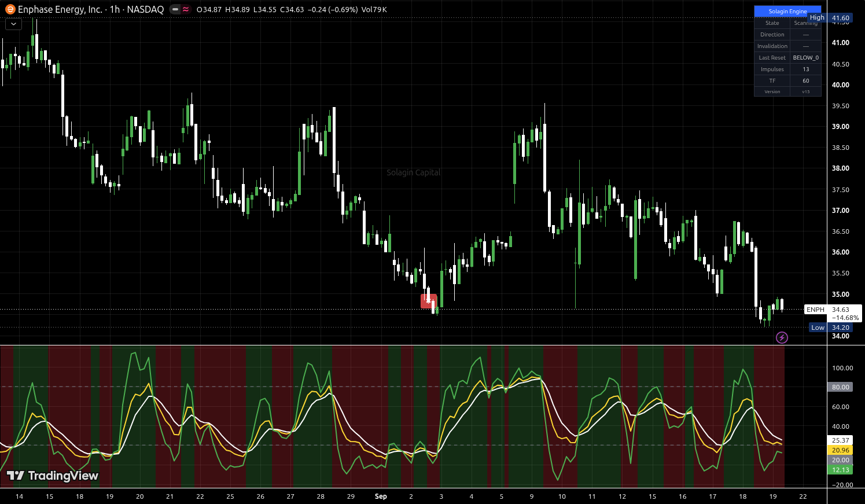Click the grey minus status pill beside NASDAQ
The image size is (865, 504).
click(175, 9)
